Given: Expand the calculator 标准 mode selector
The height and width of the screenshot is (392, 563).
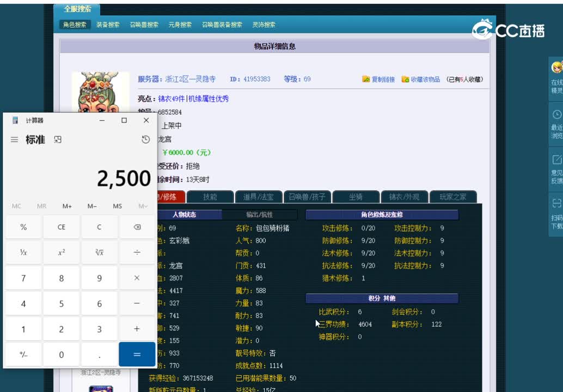Looking at the screenshot, I should 37,139.
